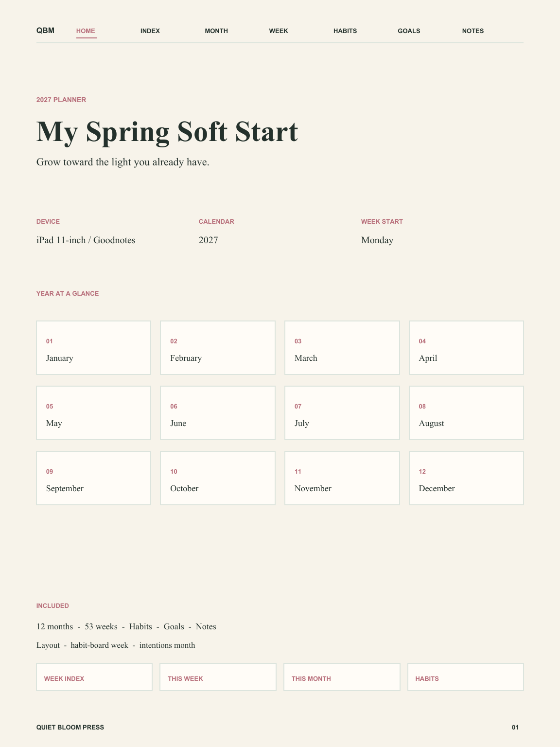Click the HOME tab
Image resolution: width=560 pixels, height=747 pixels.
(86, 31)
